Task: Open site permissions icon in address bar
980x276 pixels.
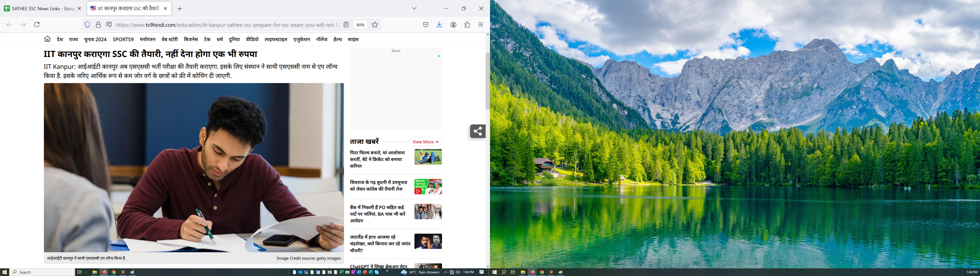Action: pyautogui.click(x=109, y=25)
